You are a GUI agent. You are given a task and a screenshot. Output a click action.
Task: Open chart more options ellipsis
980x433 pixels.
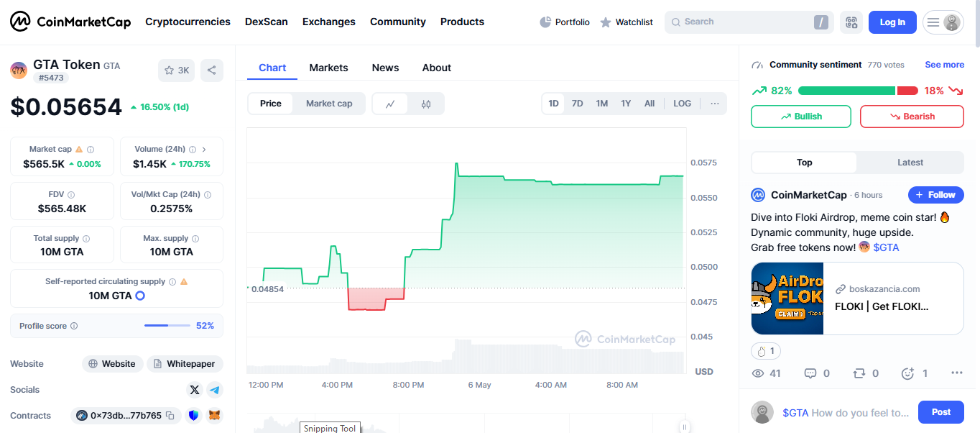715,104
